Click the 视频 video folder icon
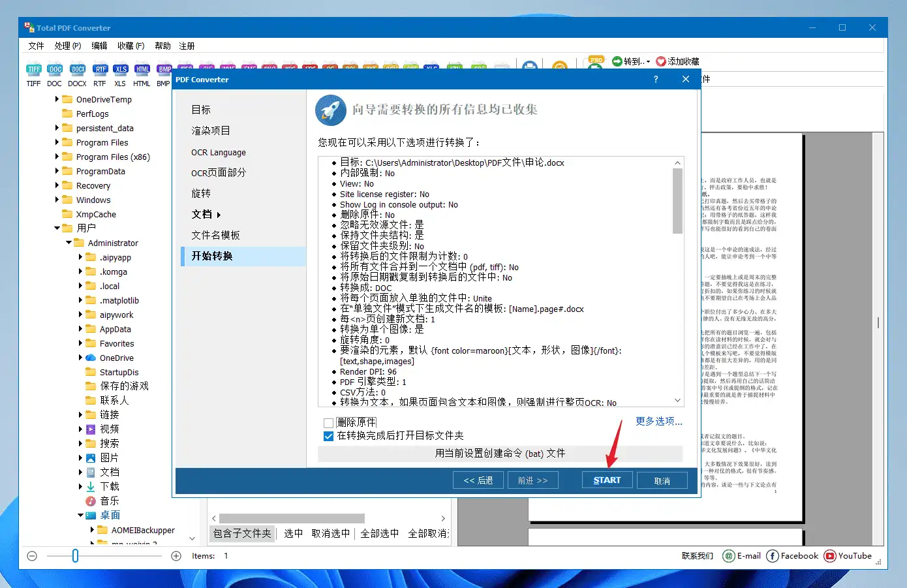Viewport: 907px width, 588px height. point(91,429)
